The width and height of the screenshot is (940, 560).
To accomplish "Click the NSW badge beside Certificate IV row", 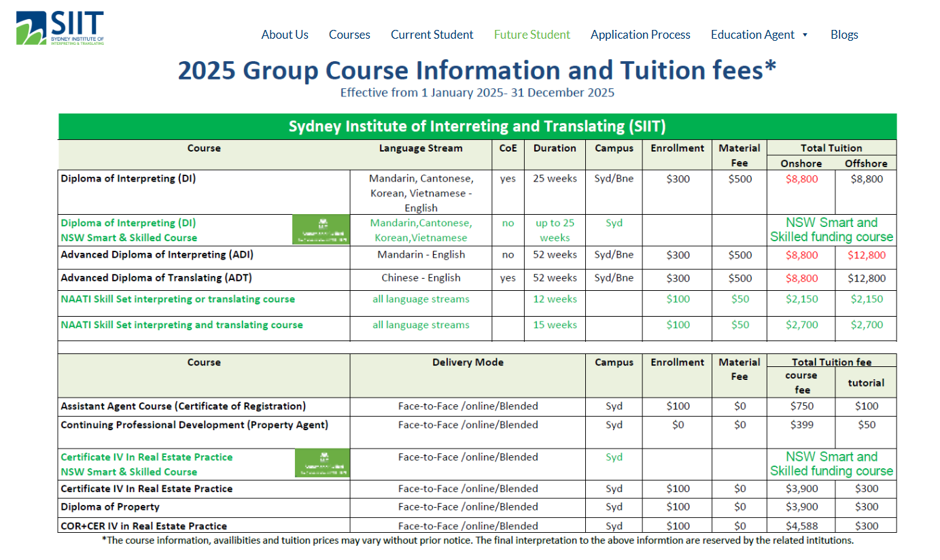I will (x=321, y=463).
